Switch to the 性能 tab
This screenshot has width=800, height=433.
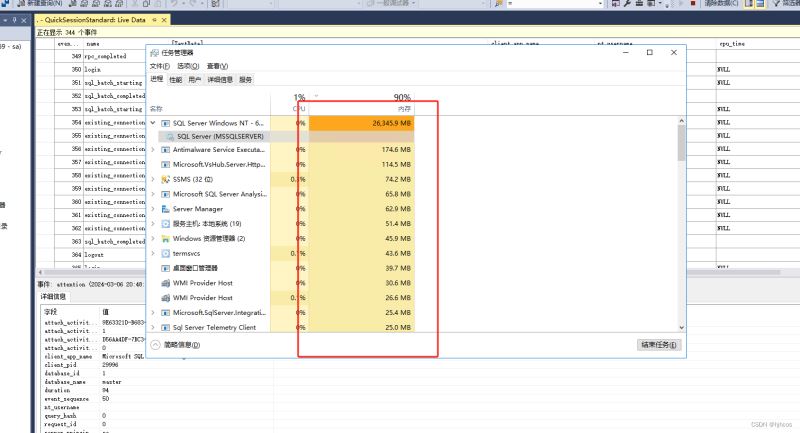click(176, 80)
